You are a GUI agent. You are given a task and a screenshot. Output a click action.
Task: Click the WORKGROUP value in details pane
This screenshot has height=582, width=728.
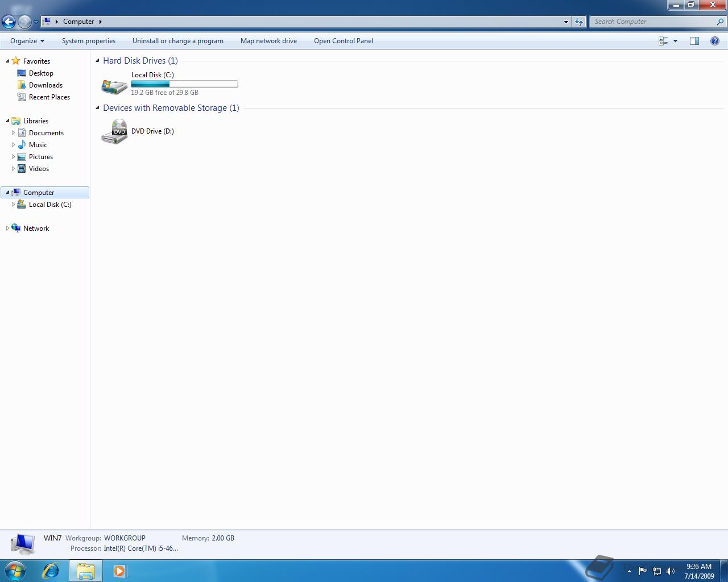click(x=125, y=538)
